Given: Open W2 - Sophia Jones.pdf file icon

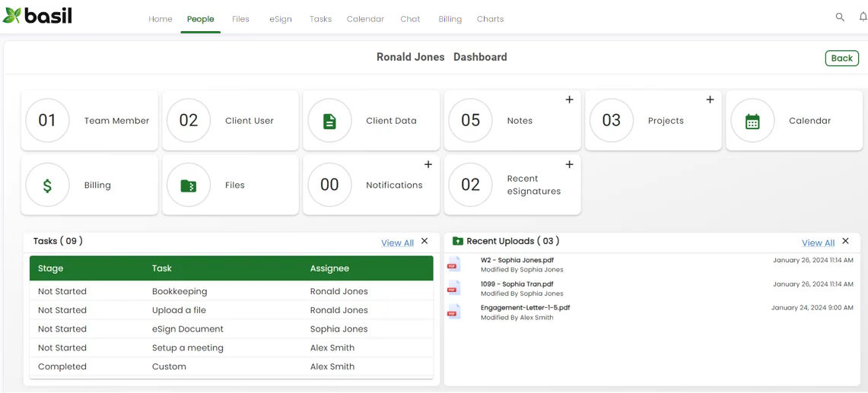Looking at the screenshot, I should 453,265.
